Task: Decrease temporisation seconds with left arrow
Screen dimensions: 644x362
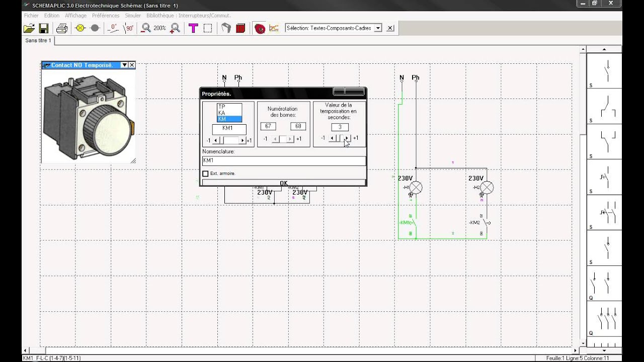Action: [332, 138]
